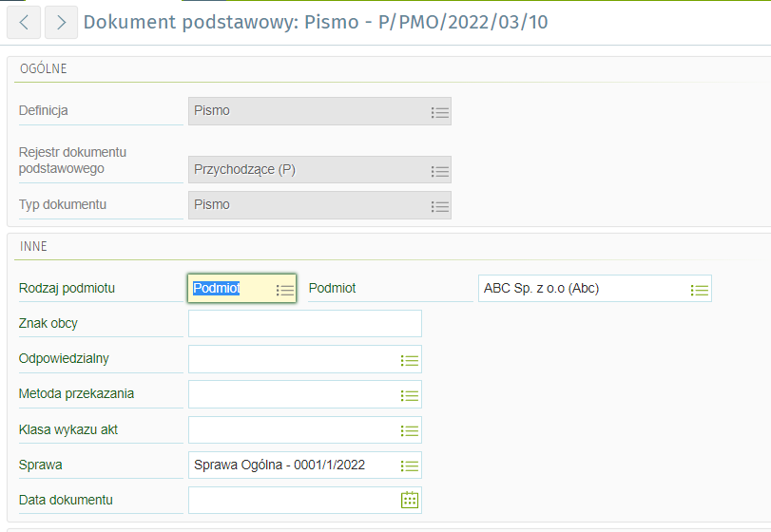Open list icon in Klasa wykazu akt

[x=410, y=430]
